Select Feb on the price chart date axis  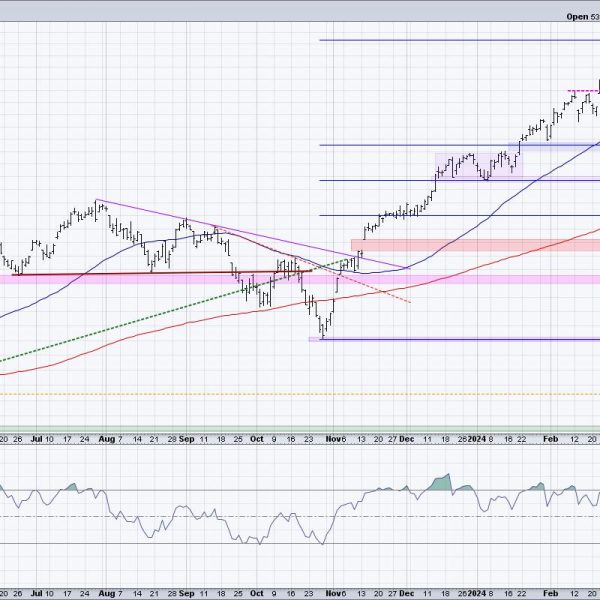coord(551,439)
